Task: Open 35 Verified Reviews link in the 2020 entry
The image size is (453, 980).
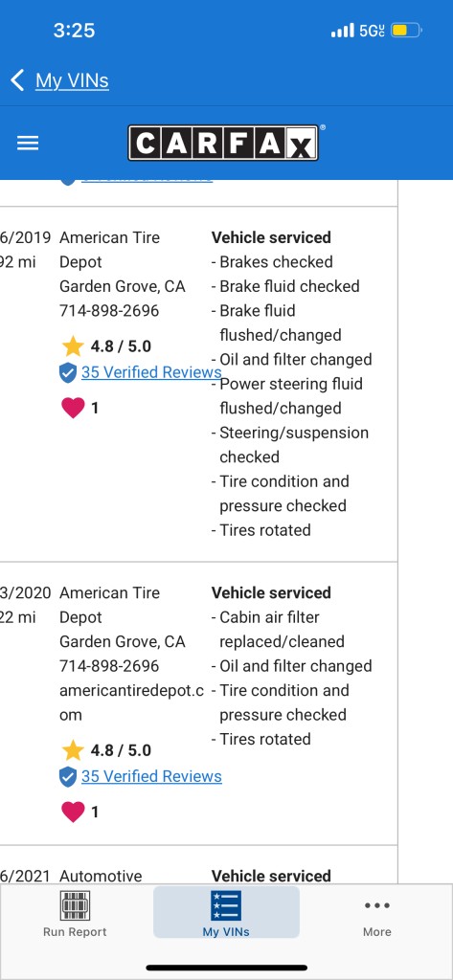Action: (151, 776)
